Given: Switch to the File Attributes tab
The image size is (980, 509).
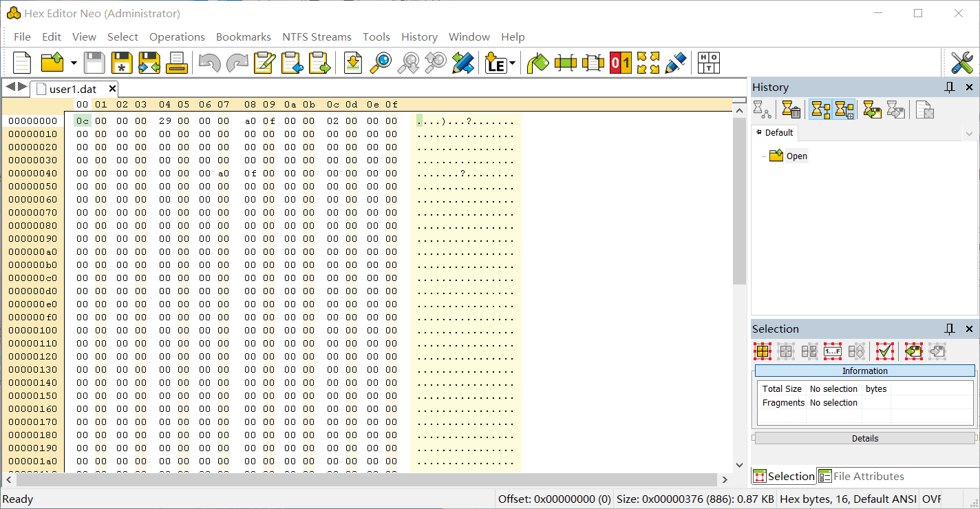Looking at the screenshot, I should (x=861, y=476).
